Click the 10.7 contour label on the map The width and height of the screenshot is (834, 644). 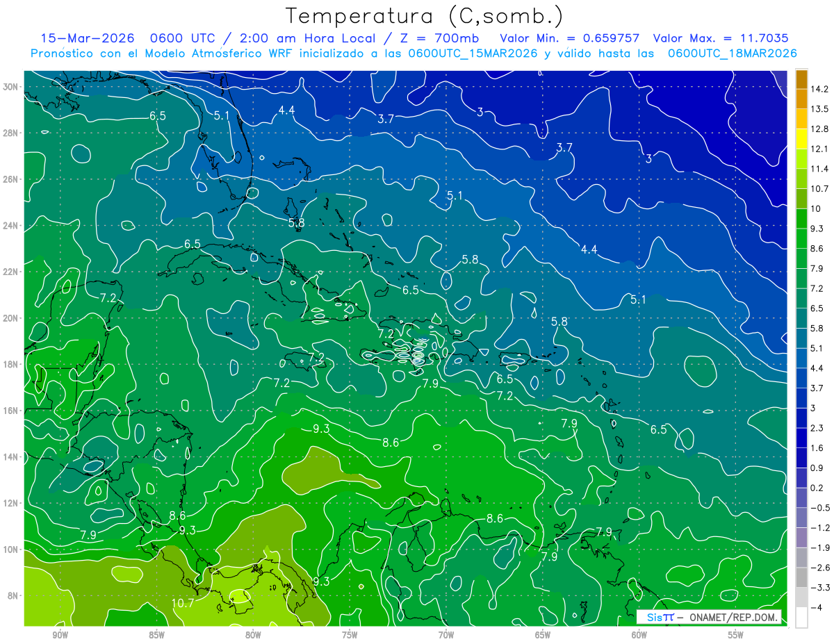point(183,603)
